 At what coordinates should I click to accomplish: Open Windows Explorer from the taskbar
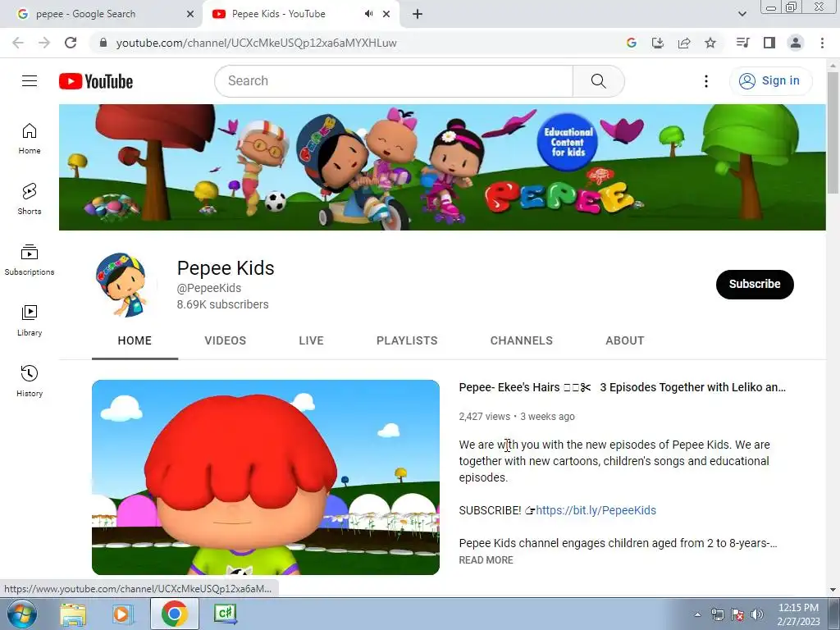(x=73, y=614)
